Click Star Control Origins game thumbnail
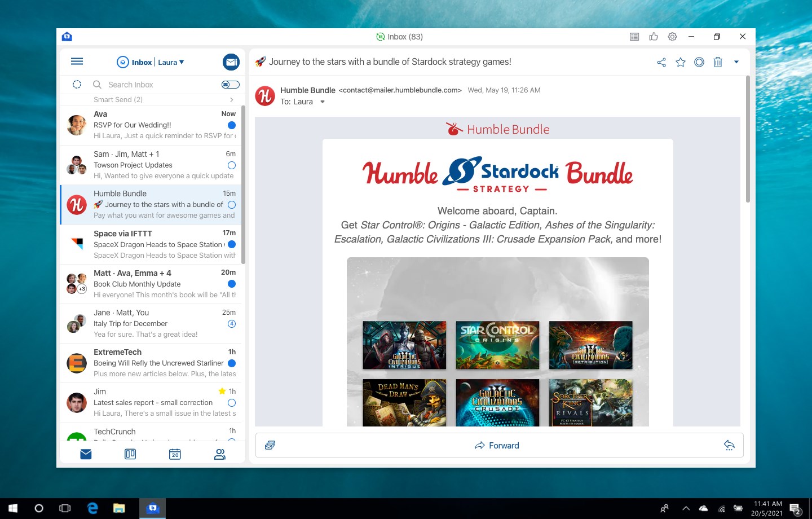The height and width of the screenshot is (519, 812). pyautogui.click(x=497, y=345)
